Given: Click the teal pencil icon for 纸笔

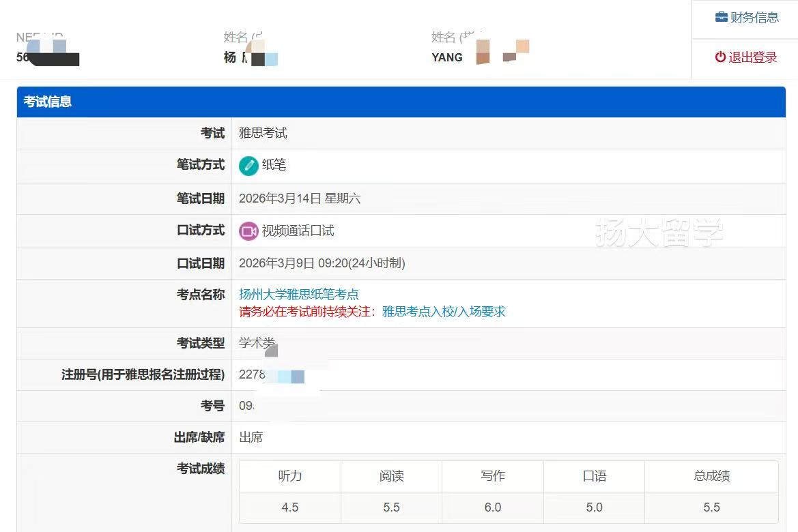Looking at the screenshot, I should point(248,166).
